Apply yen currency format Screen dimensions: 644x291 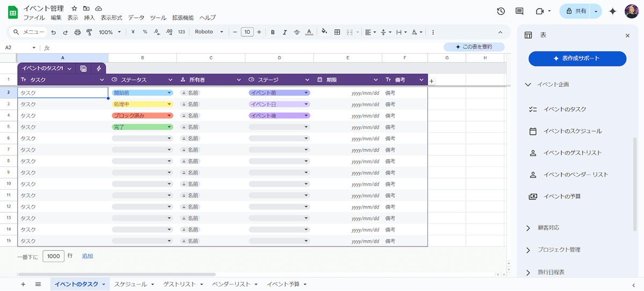133,32
